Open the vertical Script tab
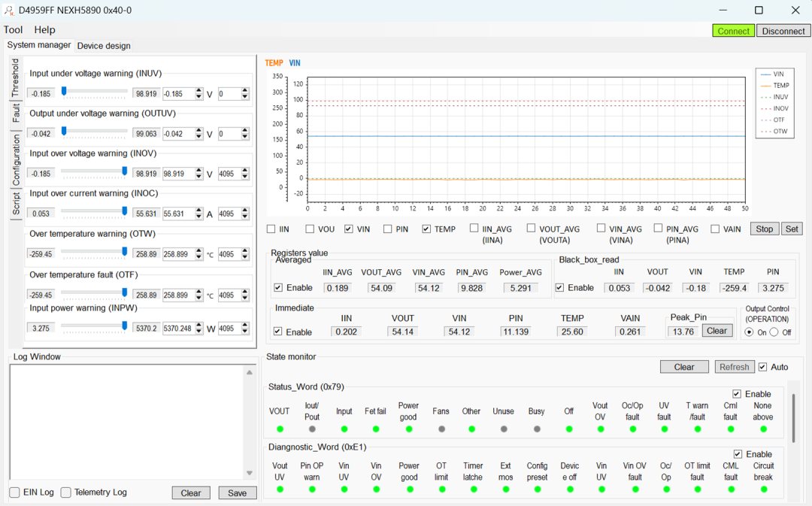Screen dimensions: 812x506 [x=16, y=204]
